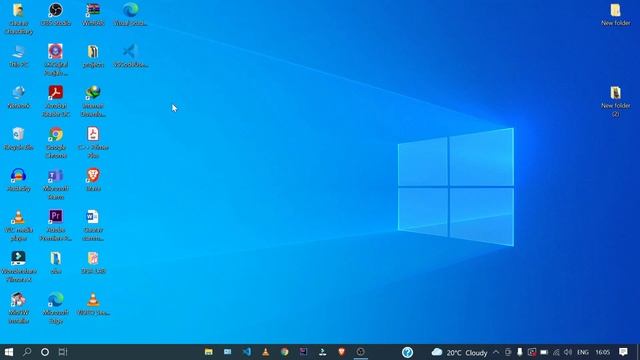Click the battery status tray icon
This screenshot has height=360, width=640.
(544, 352)
